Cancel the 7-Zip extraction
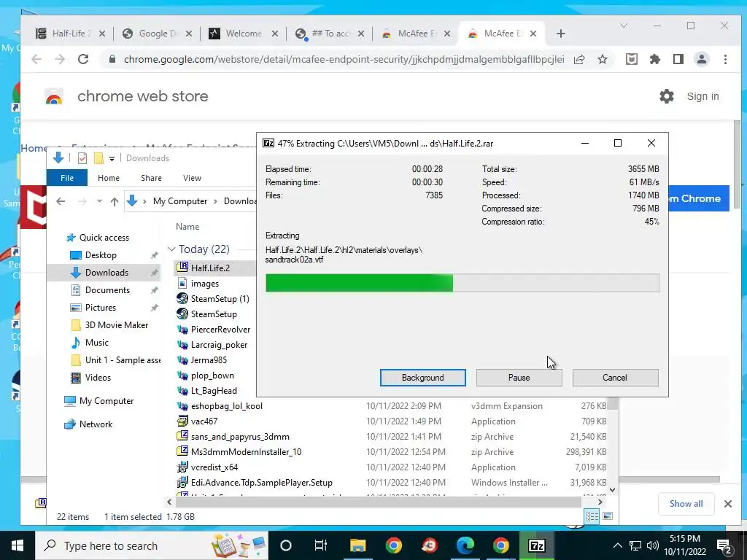The height and width of the screenshot is (560, 747). tap(615, 378)
